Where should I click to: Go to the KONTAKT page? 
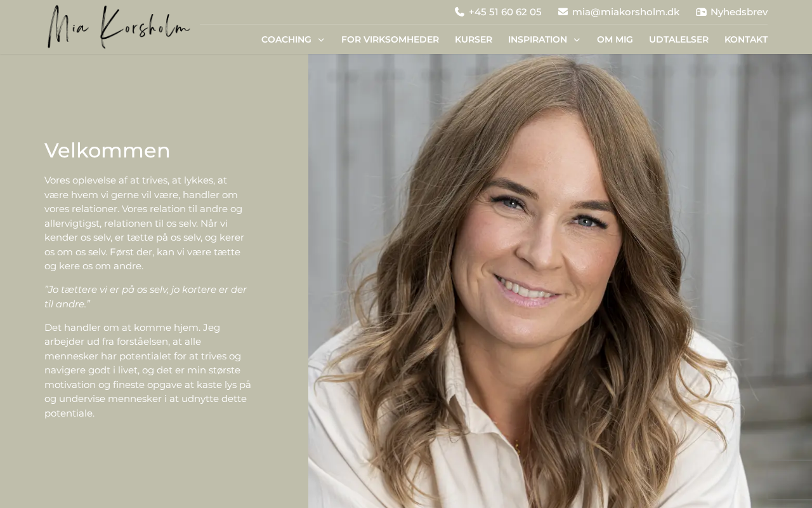(746, 39)
